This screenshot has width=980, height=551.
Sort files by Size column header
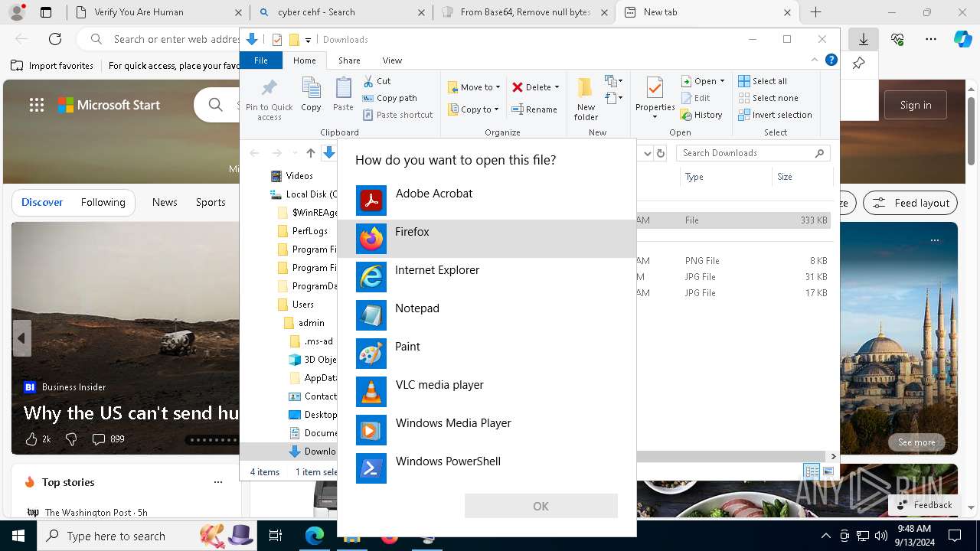802,177
